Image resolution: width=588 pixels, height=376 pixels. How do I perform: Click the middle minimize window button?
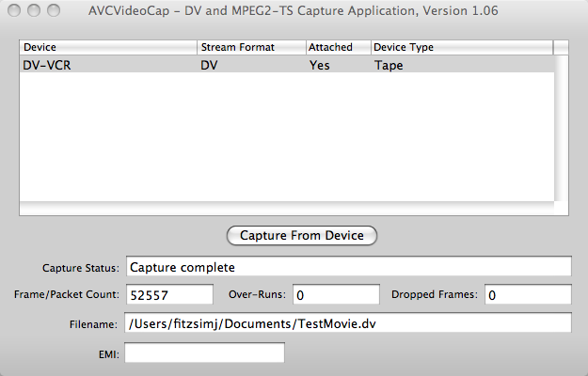[34, 10]
